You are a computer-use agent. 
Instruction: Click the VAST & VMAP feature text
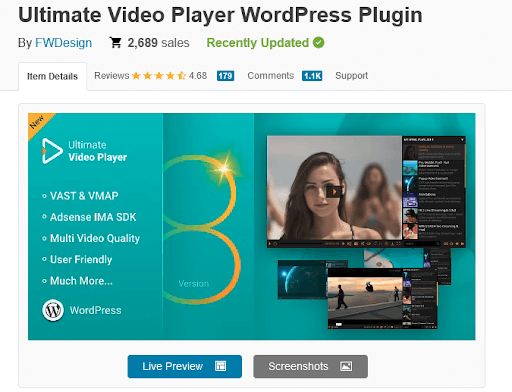84,196
